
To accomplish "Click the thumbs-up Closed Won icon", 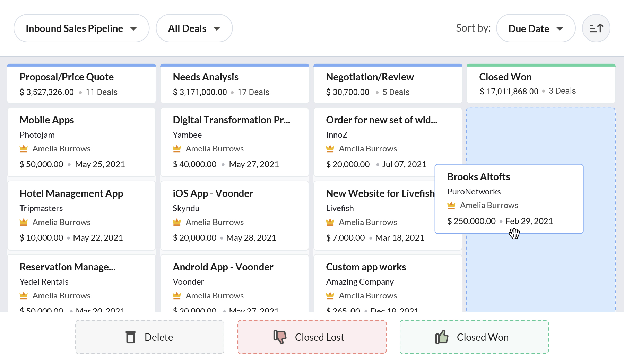I will point(442,337).
